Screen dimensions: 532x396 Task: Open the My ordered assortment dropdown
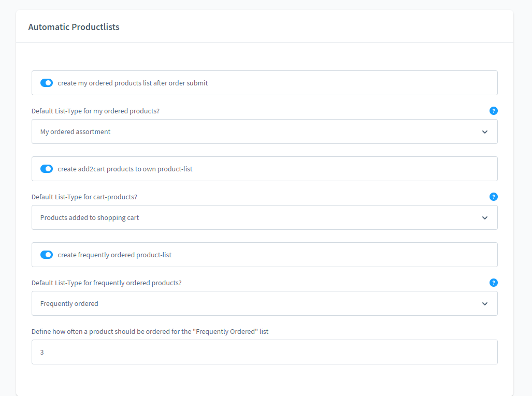[265, 131]
